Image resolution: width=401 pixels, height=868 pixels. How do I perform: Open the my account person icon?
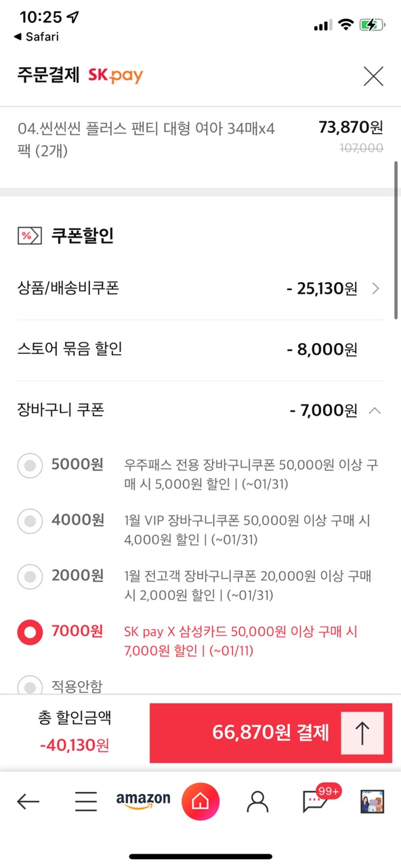[x=257, y=802]
